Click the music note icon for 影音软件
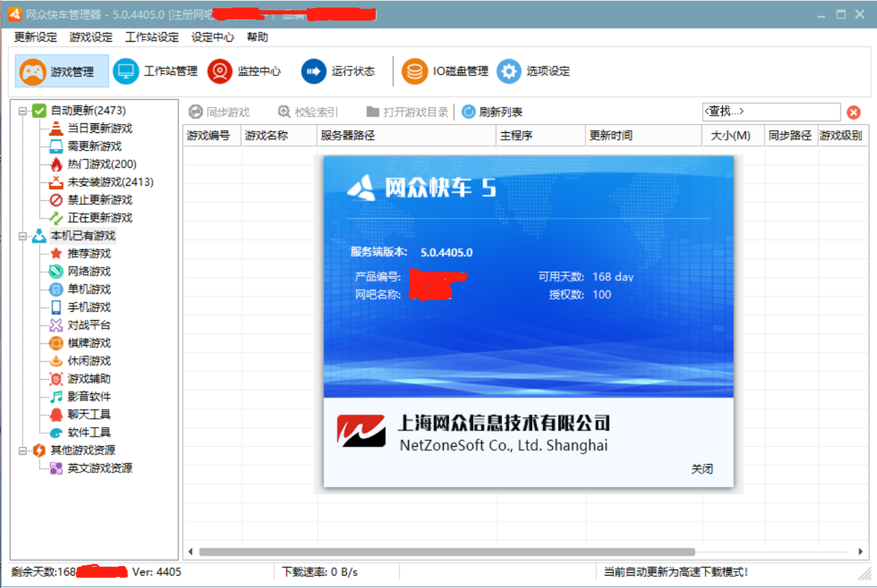The width and height of the screenshot is (877, 588). [x=56, y=396]
